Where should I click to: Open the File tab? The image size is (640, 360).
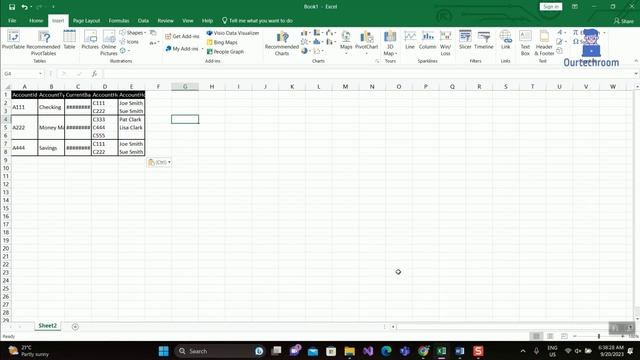12,20
